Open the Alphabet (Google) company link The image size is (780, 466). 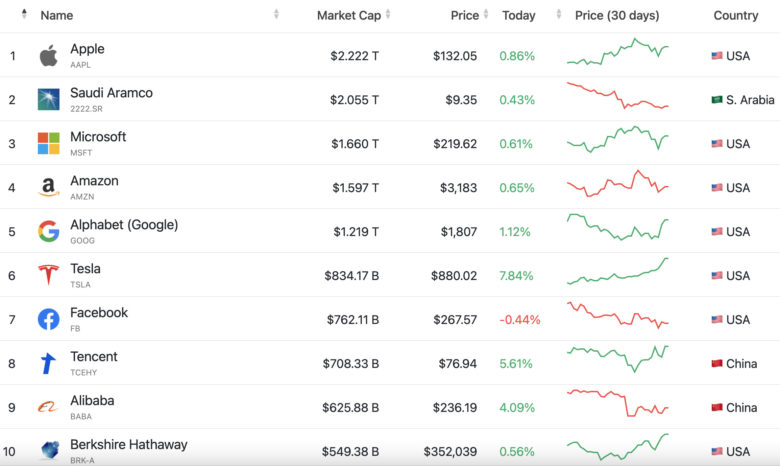(x=124, y=225)
